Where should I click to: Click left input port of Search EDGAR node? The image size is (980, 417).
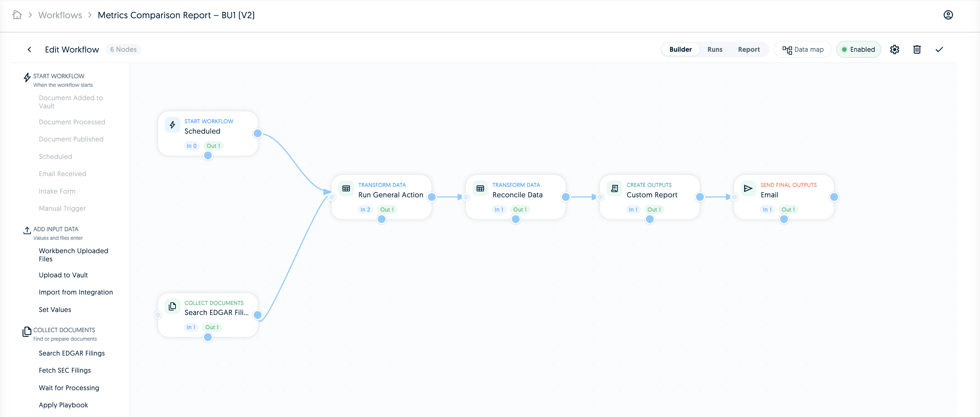click(158, 315)
